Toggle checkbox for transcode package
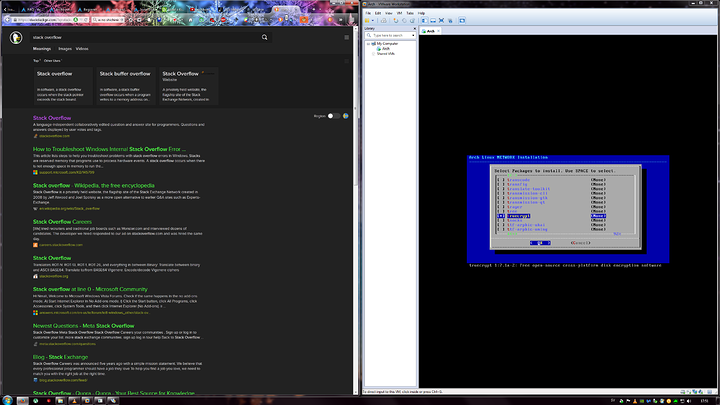This screenshot has height=405, width=720. click(501, 180)
